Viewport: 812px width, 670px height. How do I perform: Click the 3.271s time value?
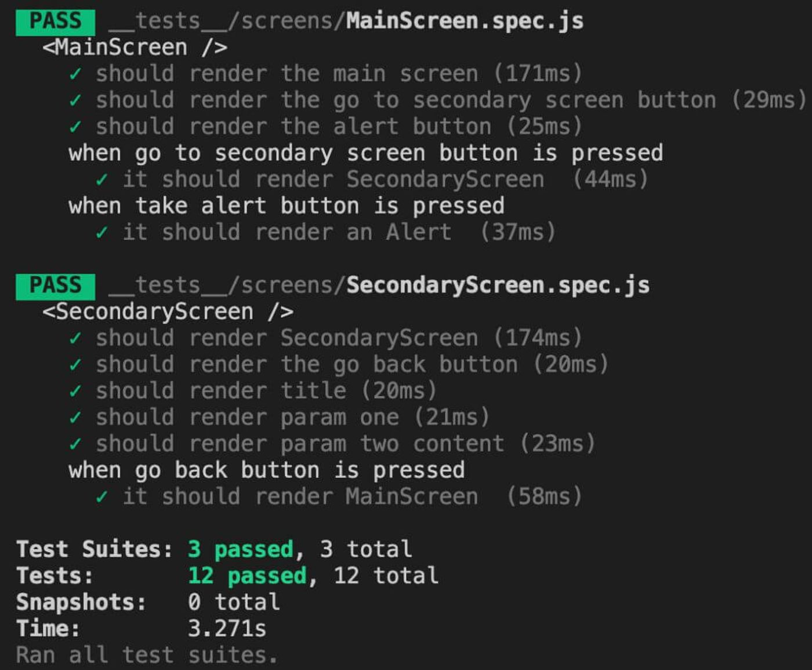(227, 629)
